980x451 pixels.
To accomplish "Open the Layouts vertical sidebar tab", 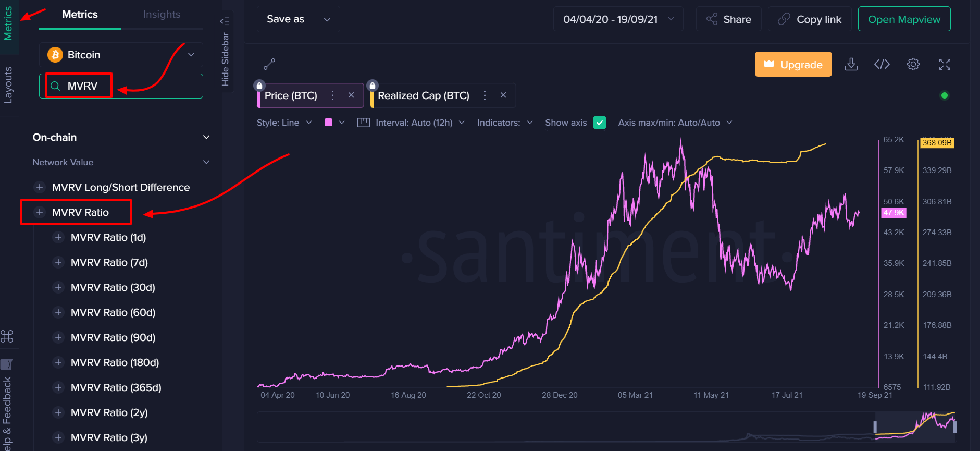I will pyautogui.click(x=8, y=85).
